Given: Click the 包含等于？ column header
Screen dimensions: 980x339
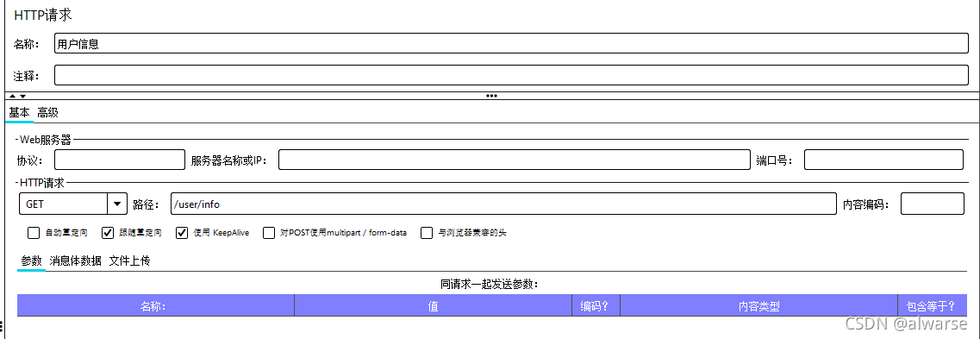Looking at the screenshot, I should [x=933, y=306].
